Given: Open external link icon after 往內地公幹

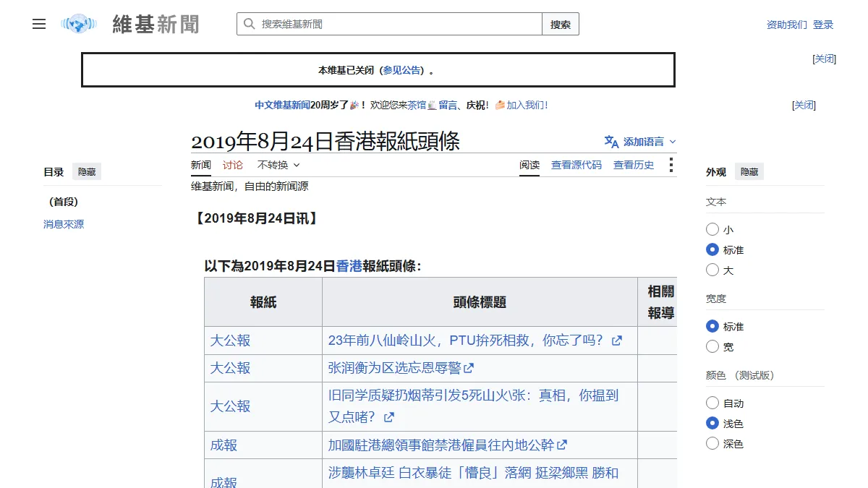Looking at the screenshot, I should 562,445.
